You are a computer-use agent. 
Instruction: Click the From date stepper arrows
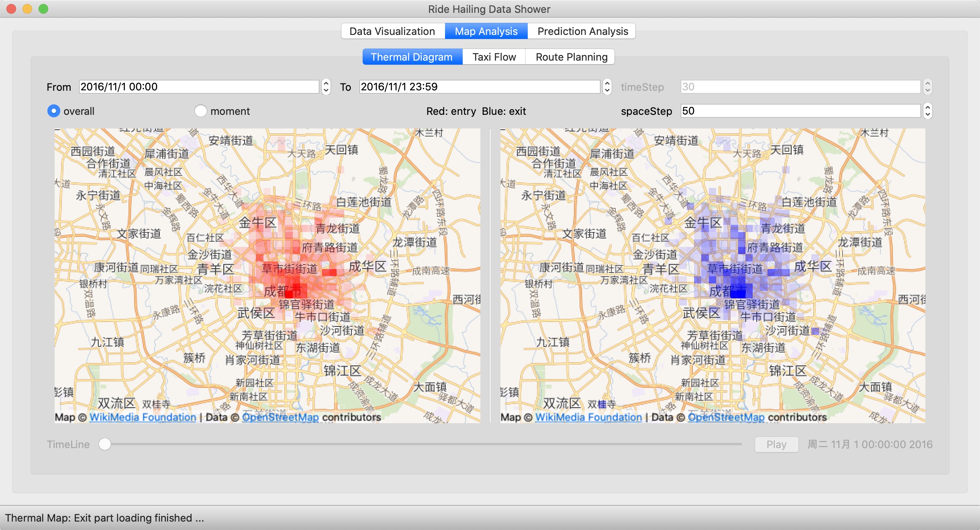[326, 87]
